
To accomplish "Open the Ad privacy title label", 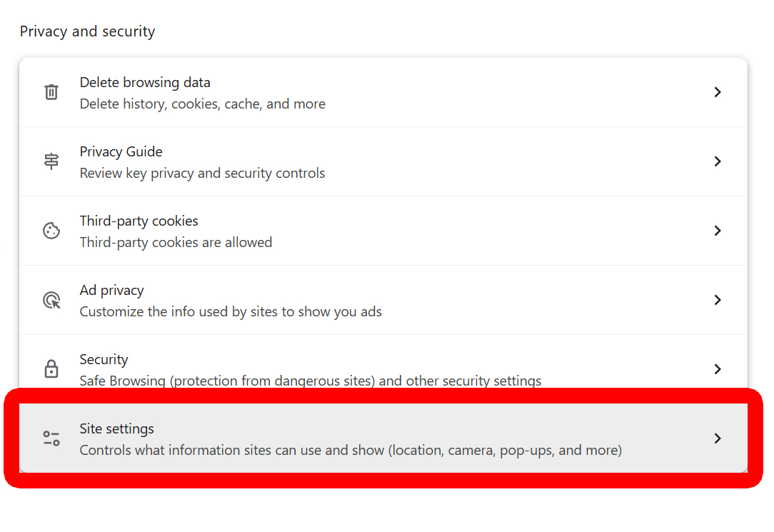I will (x=111, y=290).
